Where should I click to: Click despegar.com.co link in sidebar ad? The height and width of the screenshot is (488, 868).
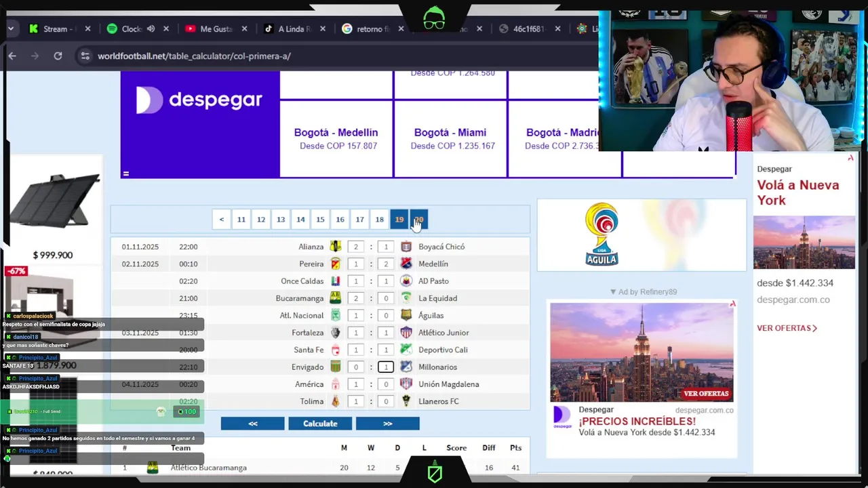(793, 300)
